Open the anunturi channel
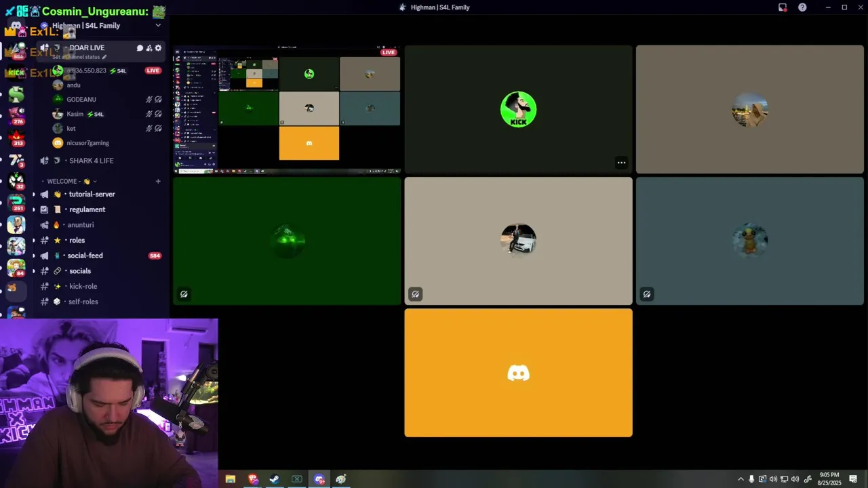This screenshot has width=868, height=488. pos(81,225)
